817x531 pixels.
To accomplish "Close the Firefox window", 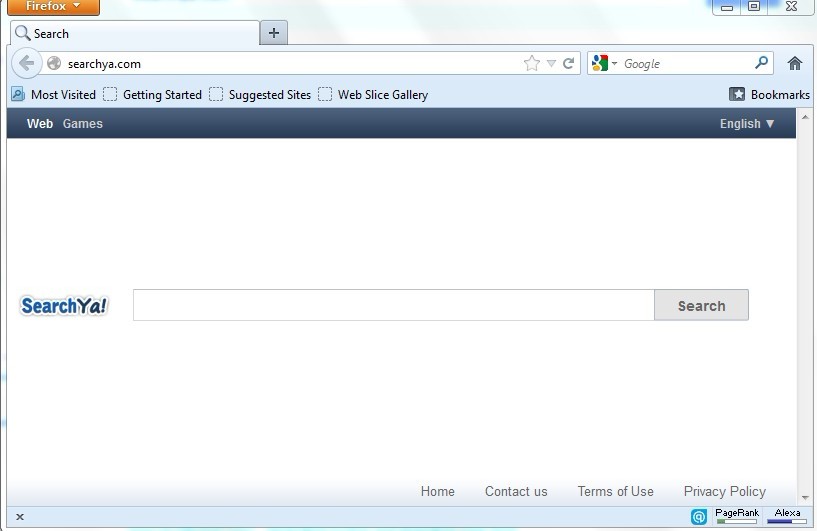I will click(791, 6).
